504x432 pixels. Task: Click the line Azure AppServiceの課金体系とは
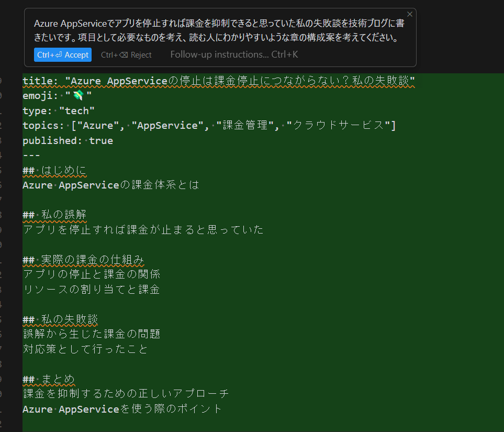click(111, 185)
